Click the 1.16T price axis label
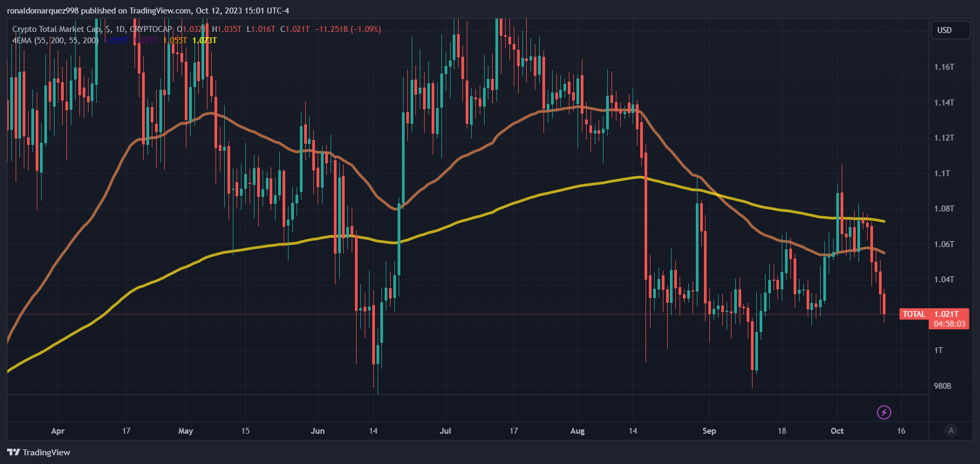 point(944,67)
